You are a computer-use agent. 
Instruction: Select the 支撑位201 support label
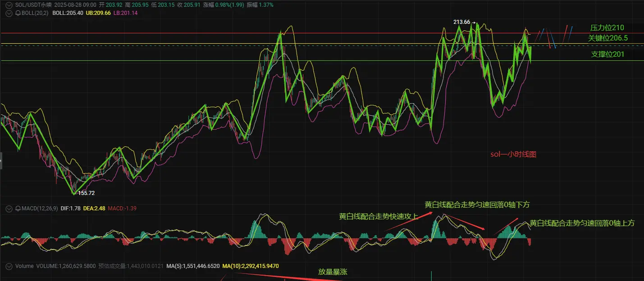coord(608,54)
